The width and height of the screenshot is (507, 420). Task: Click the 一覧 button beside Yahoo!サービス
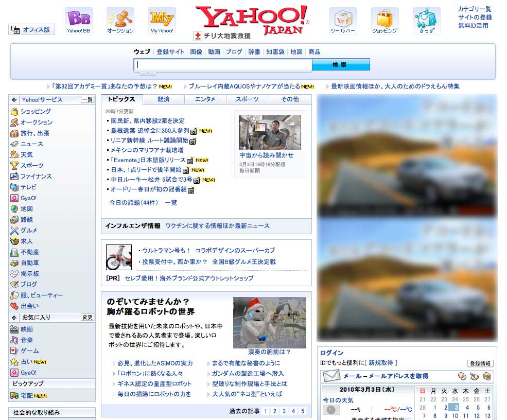[x=88, y=99]
